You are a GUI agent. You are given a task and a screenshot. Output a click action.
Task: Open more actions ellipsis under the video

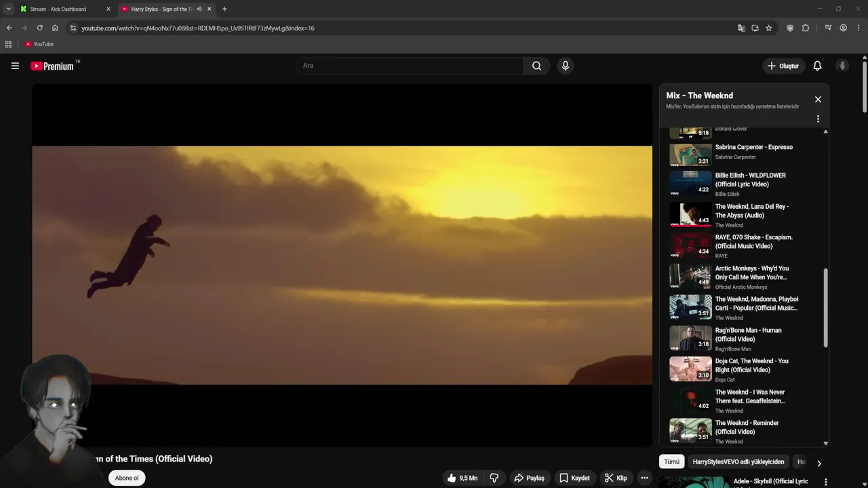coord(644,478)
